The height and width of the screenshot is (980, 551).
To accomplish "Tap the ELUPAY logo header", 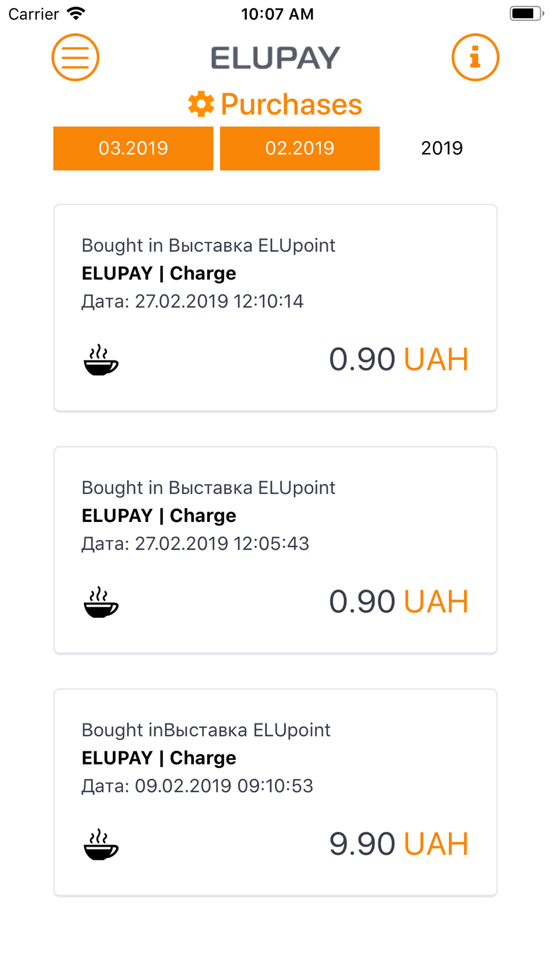I will [275, 58].
